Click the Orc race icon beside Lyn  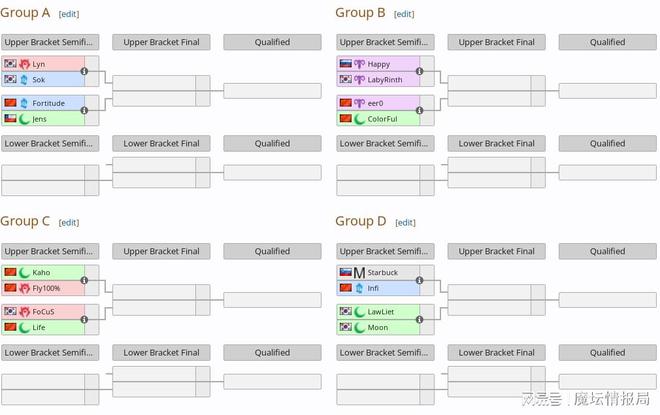[x=24, y=64]
